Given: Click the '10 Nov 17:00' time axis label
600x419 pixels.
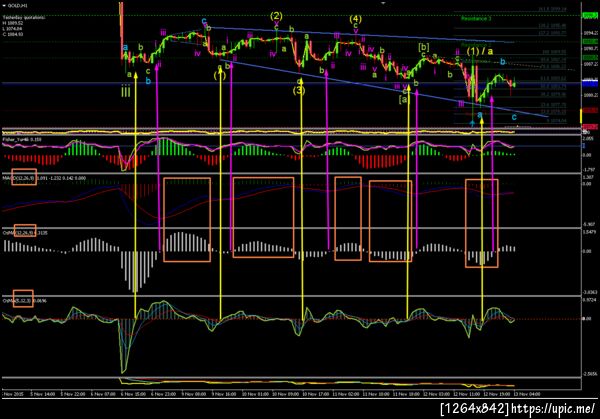Looking at the screenshot, I should click(x=315, y=393).
